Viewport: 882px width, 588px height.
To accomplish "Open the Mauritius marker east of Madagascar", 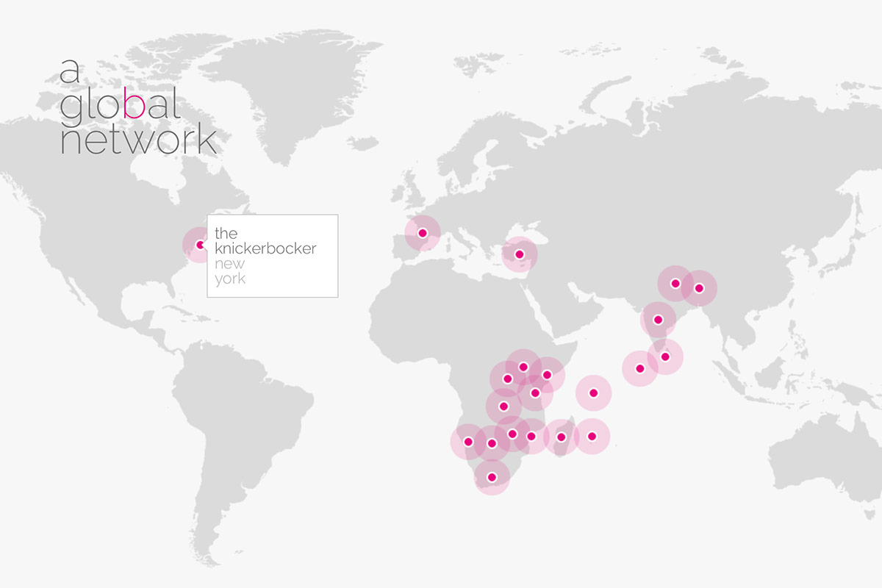I will (592, 437).
